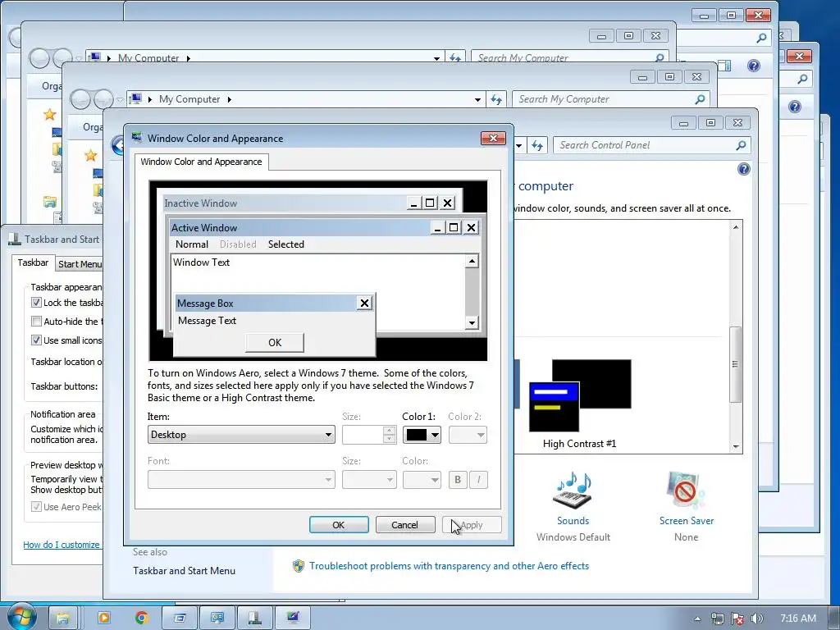The width and height of the screenshot is (840, 630).
Task: Open the Font color dropdown
Action: click(422, 479)
